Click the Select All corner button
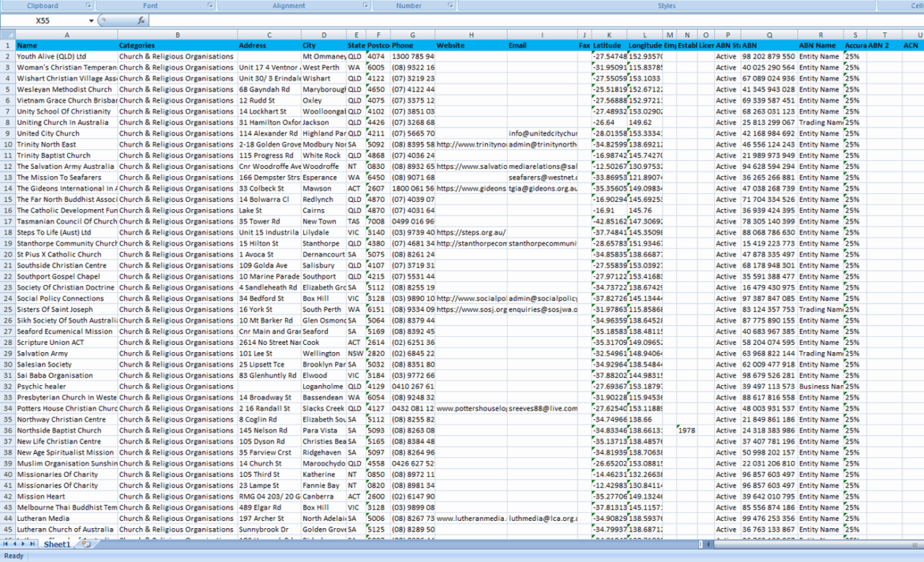The image size is (924, 562). (7, 35)
